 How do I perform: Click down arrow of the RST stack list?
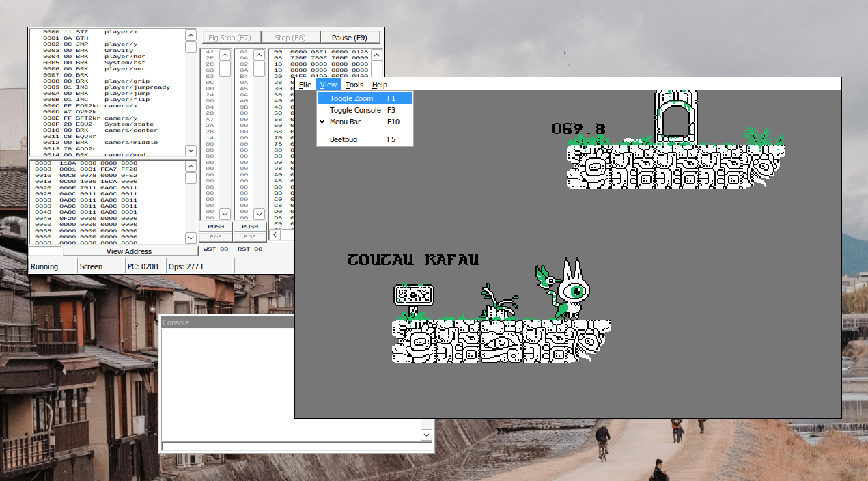point(259,214)
